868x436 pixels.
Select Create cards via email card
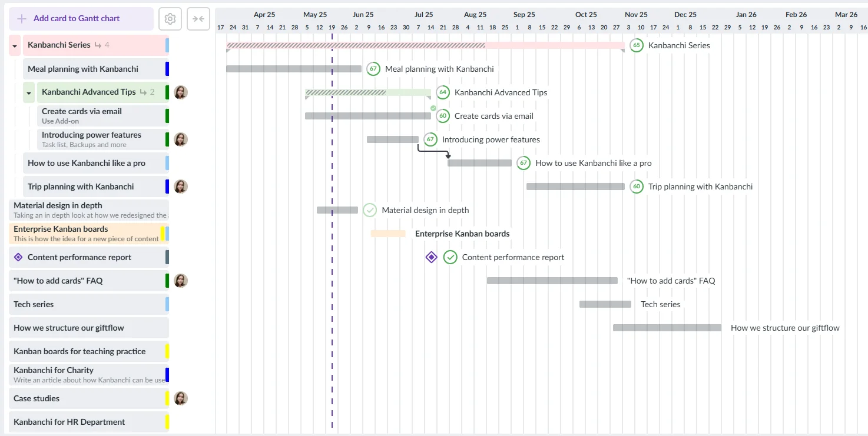103,116
